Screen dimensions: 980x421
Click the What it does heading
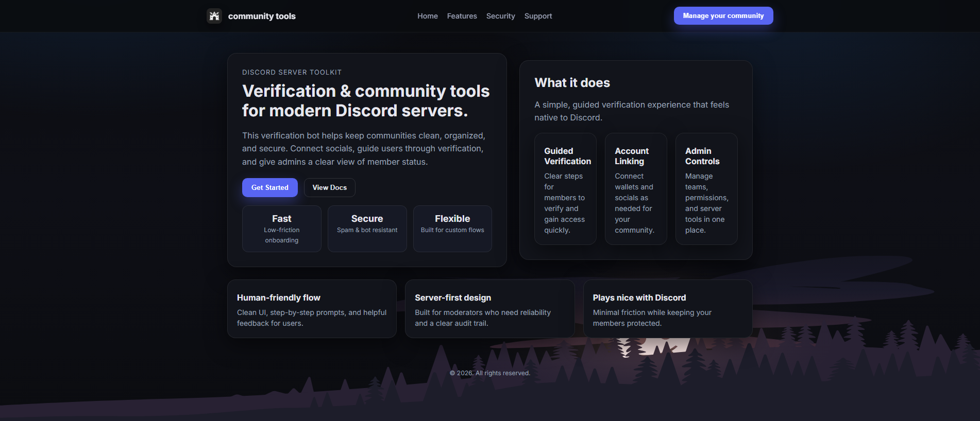(x=572, y=83)
